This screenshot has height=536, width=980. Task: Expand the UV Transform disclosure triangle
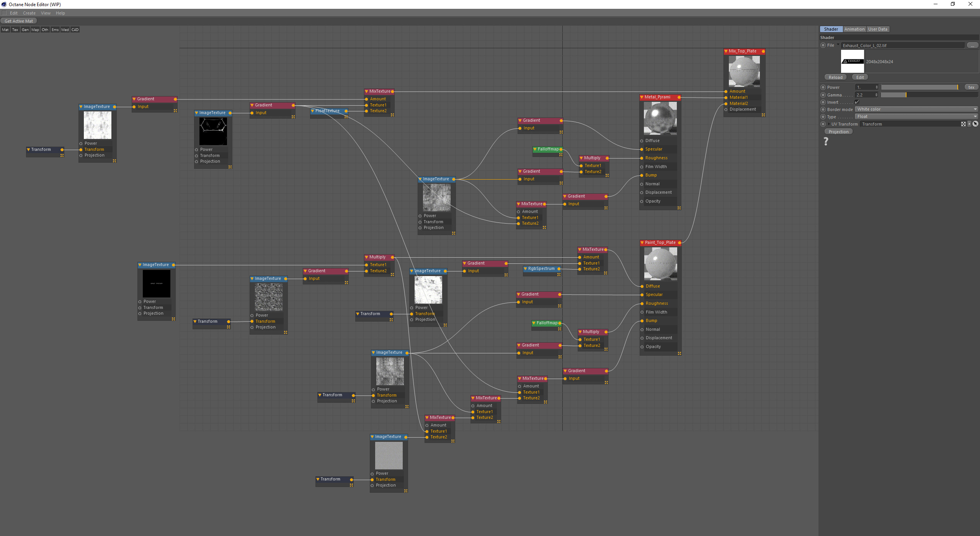coord(829,124)
